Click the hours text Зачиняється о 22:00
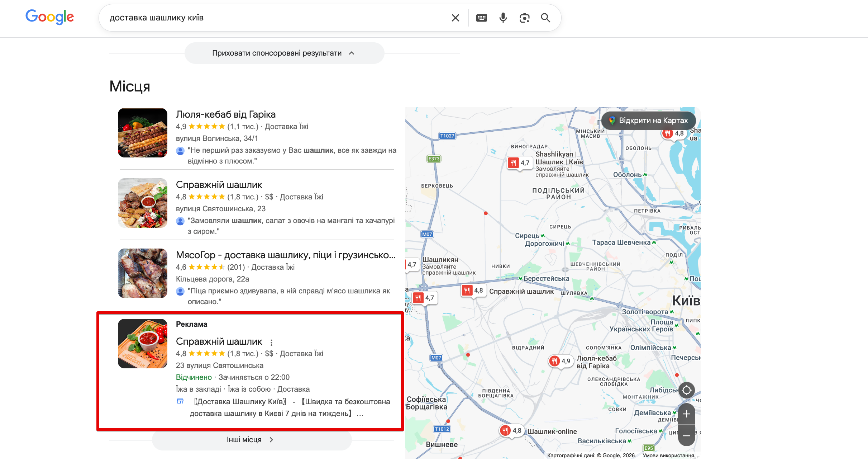 (254, 377)
